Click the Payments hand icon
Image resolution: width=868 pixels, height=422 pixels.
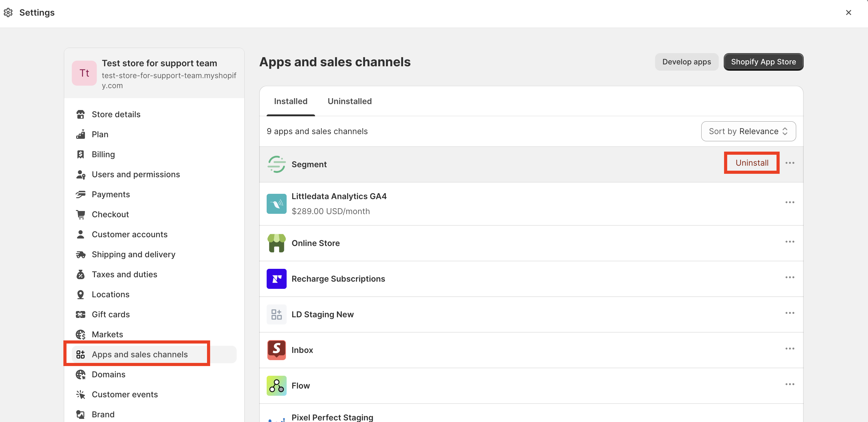(81, 194)
